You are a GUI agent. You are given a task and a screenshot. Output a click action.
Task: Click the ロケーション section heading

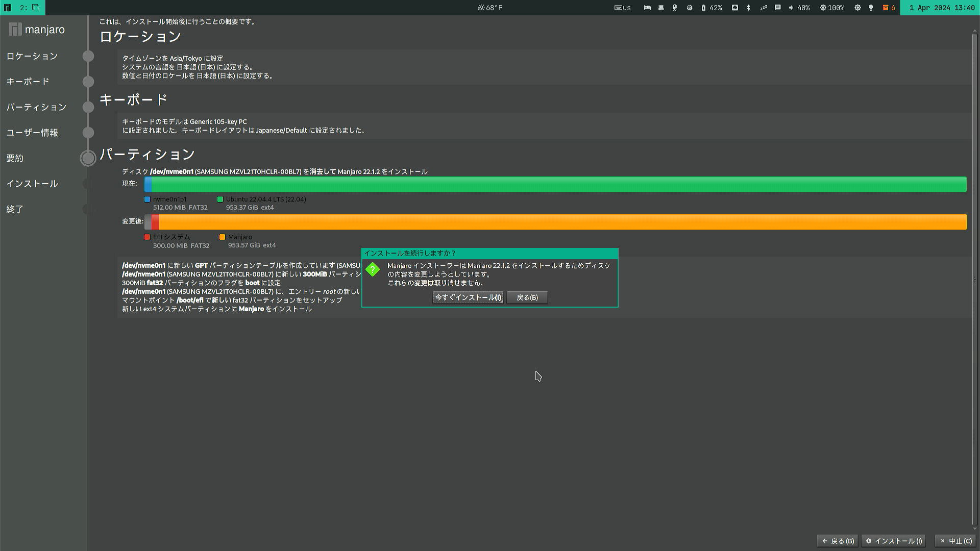click(140, 37)
